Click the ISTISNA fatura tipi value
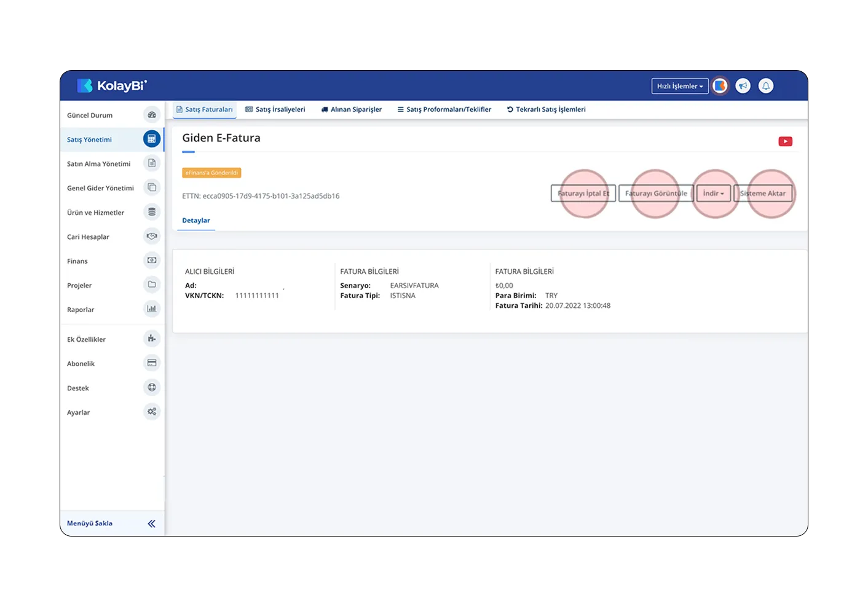Viewport: 868px width, 590px height. [403, 296]
